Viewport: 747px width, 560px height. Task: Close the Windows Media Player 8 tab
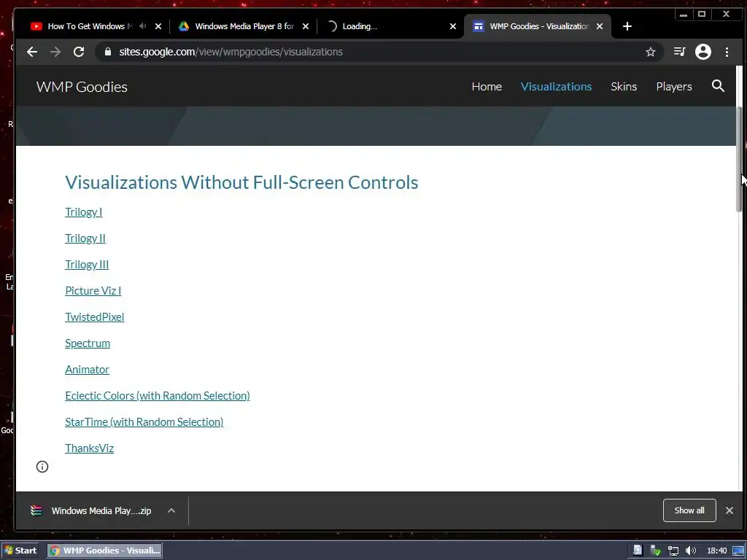[x=306, y=26]
